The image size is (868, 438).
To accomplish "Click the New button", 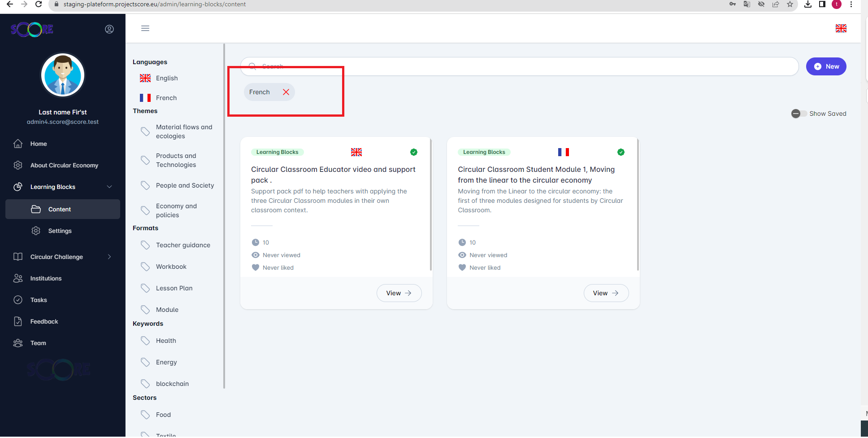I will 826,66.
